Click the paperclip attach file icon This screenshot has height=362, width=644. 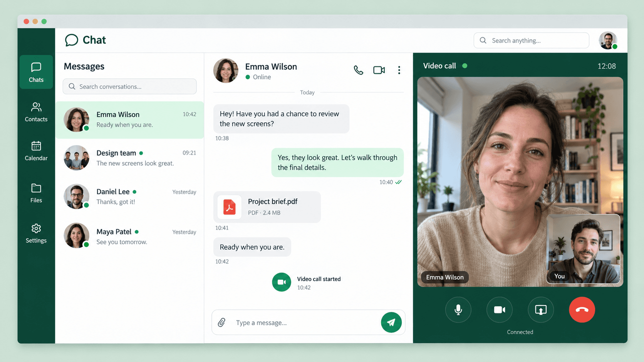click(x=221, y=322)
